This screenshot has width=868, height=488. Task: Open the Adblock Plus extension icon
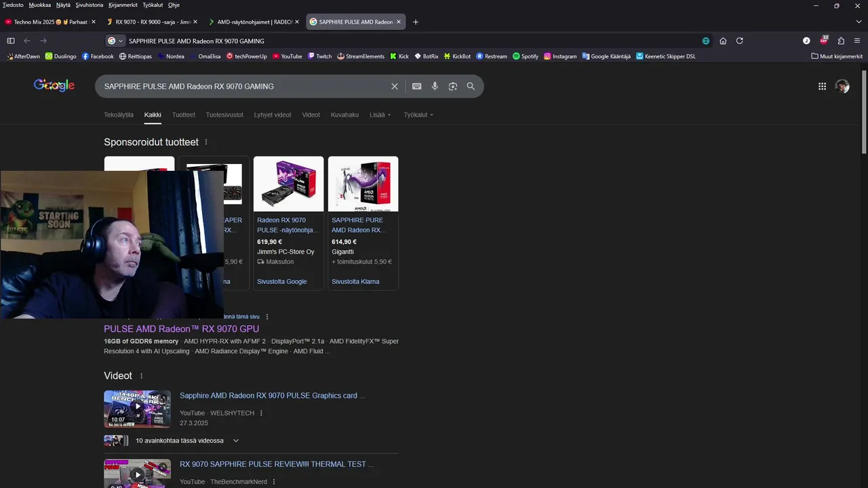(x=824, y=40)
